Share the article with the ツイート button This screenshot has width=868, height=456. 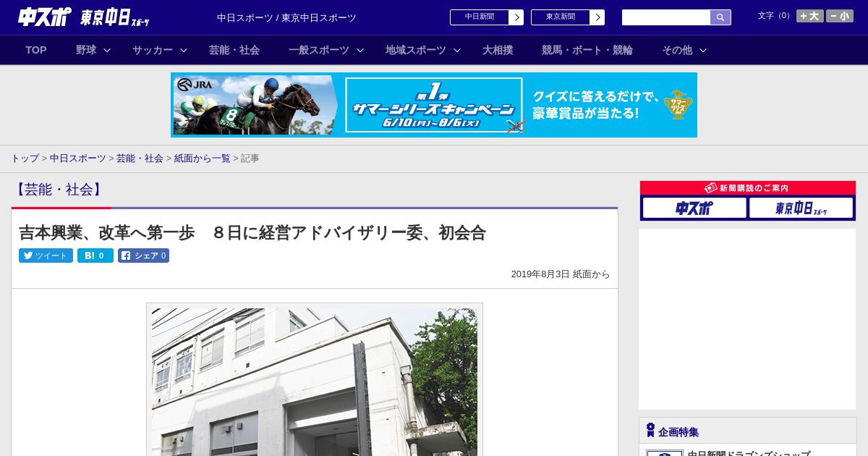46,256
